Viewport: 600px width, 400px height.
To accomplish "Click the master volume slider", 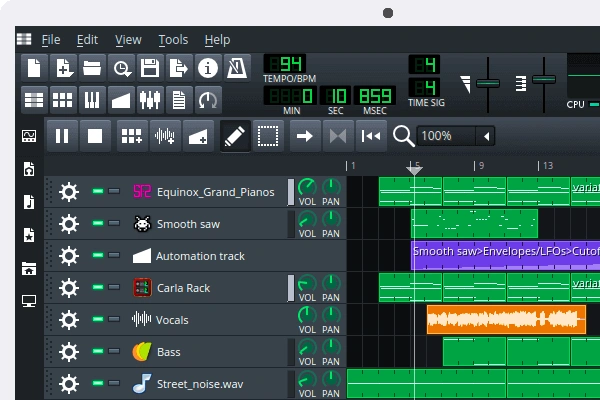I will click(487, 82).
